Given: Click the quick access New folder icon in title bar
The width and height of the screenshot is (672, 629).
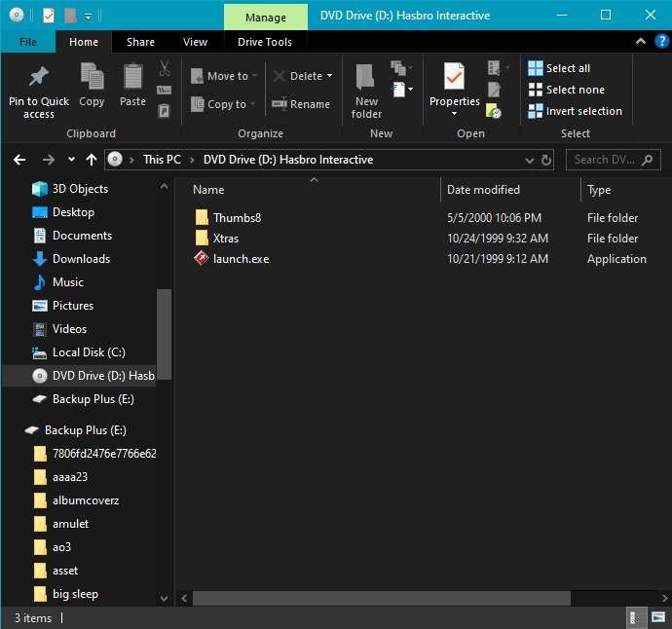Looking at the screenshot, I should click(70, 16).
